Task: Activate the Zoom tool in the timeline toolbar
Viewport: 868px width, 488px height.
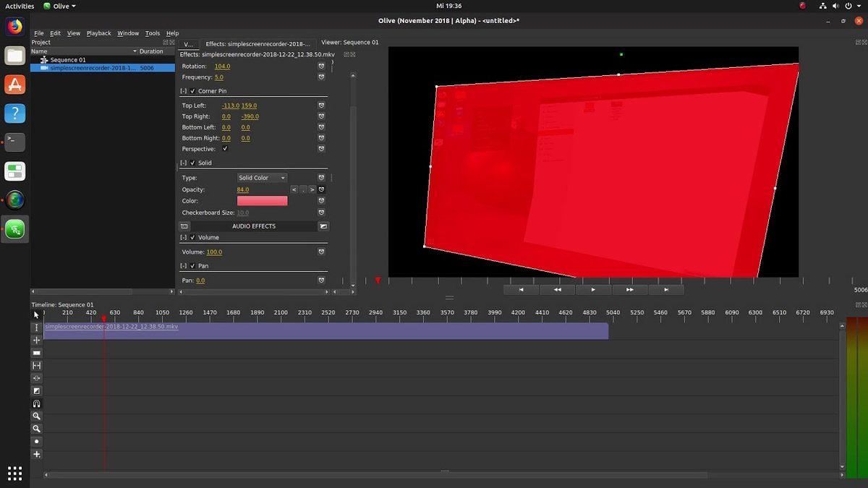Action: [36, 416]
